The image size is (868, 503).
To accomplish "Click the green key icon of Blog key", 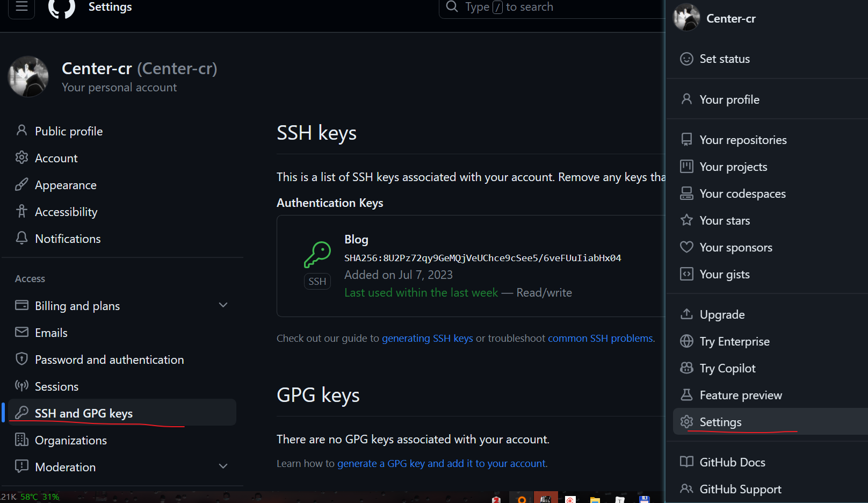I will coord(317,255).
